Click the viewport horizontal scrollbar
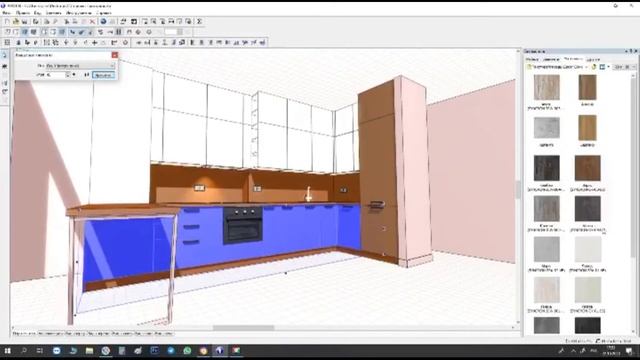This screenshot has height=360, width=640. tap(243, 328)
